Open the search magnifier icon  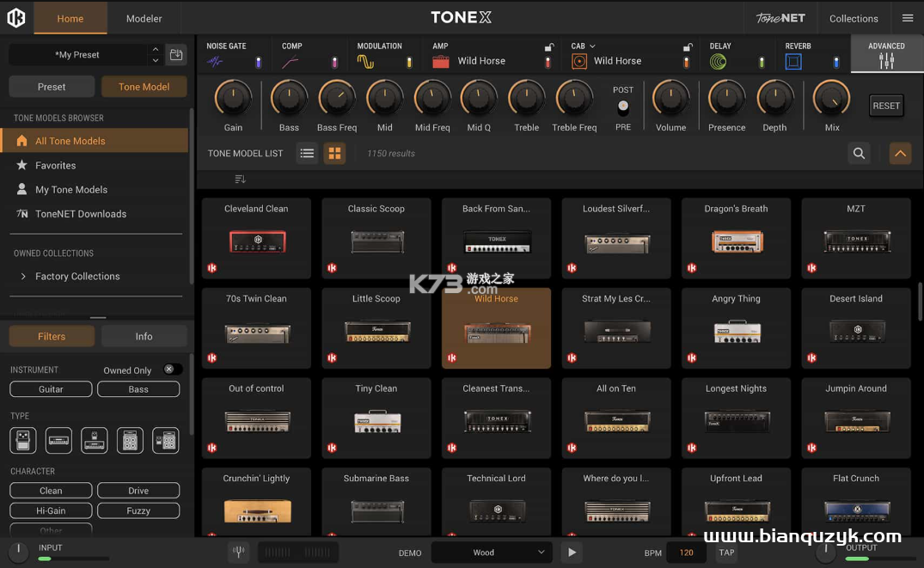(x=860, y=153)
